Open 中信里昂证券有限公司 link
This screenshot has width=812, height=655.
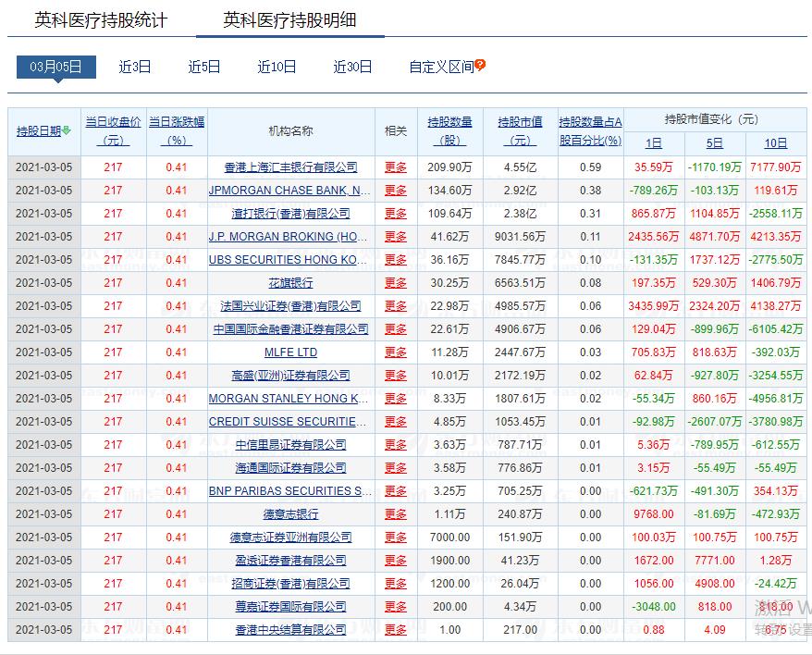coord(290,445)
